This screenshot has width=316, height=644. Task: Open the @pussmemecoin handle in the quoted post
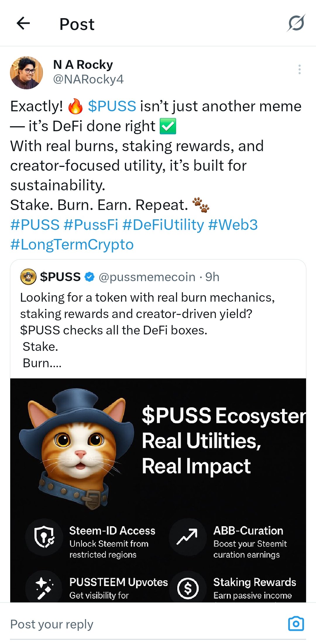point(147,277)
